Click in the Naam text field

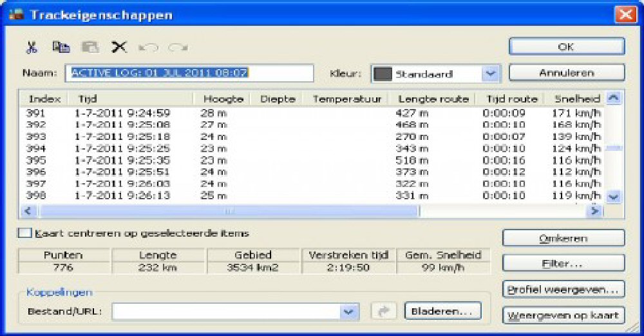pyautogui.click(x=189, y=73)
